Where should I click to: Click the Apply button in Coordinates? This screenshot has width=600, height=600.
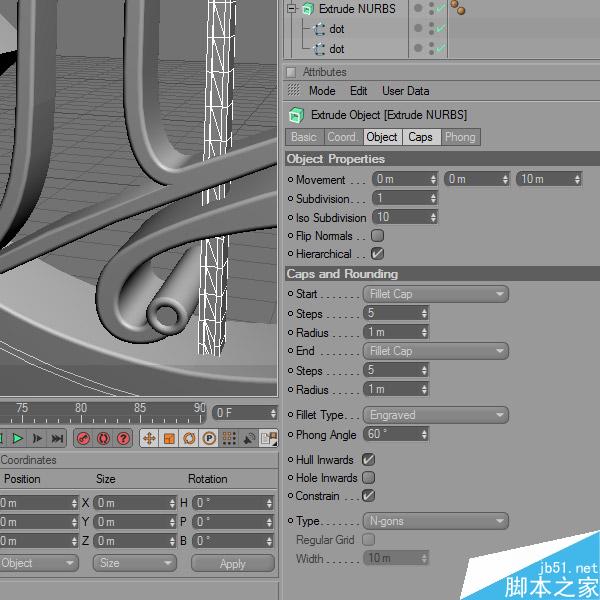click(233, 564)
